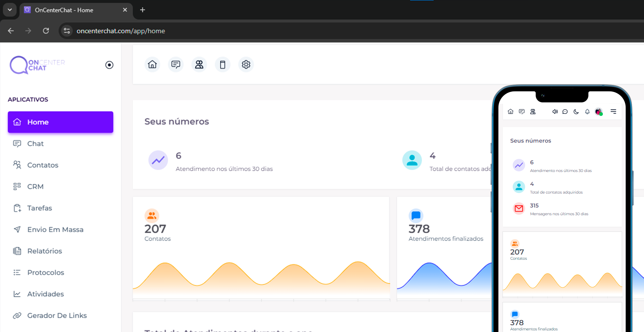Click the contacts icon in top toolbar

click(x=199, y=65)
